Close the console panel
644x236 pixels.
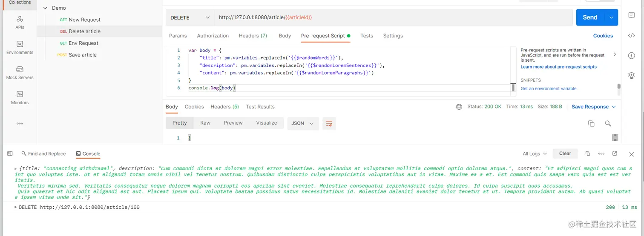632,154
